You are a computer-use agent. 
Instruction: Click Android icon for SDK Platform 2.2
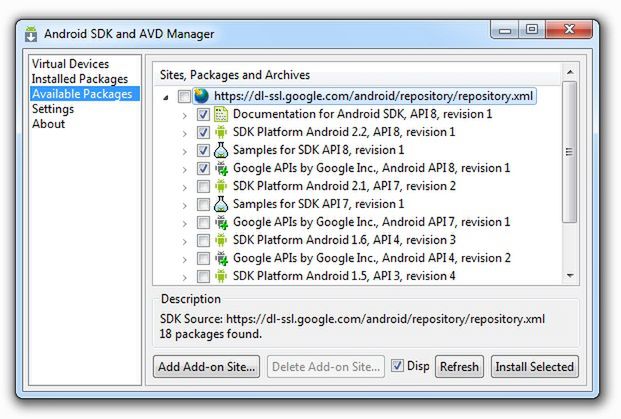221,133
